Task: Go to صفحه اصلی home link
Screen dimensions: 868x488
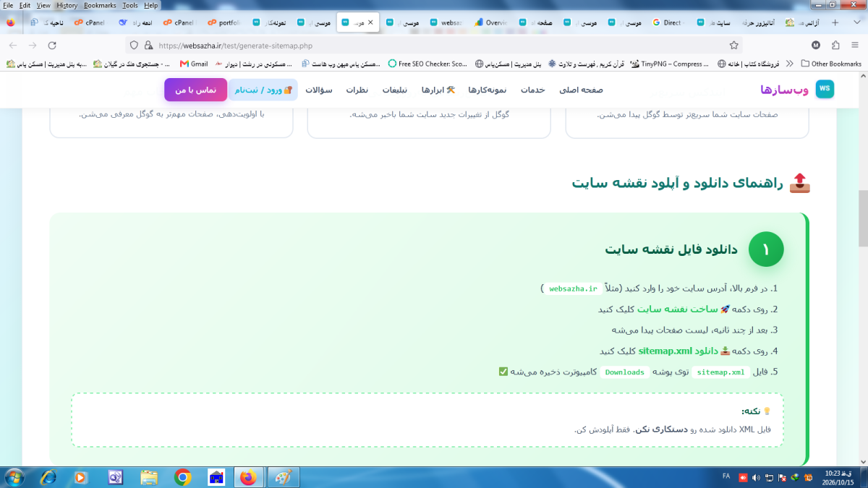Action: [x=581, y=90]
